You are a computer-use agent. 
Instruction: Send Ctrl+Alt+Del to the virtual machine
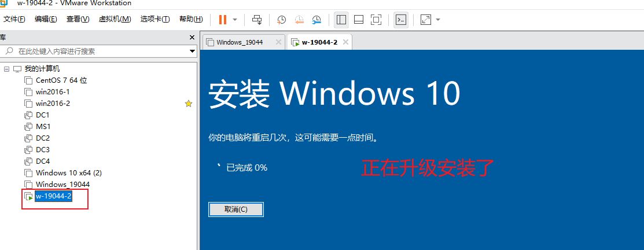pyautogui.click(x=257, y=20)
